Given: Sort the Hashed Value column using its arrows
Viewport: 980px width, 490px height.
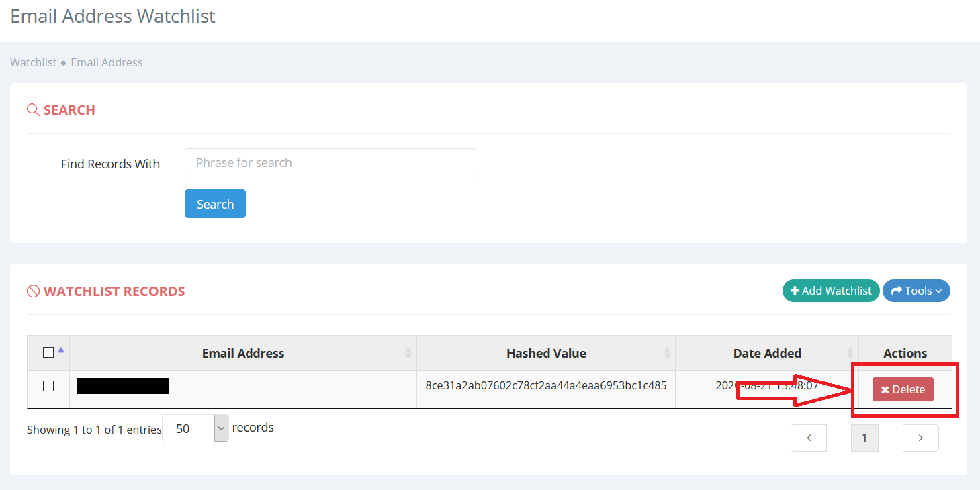Looking at the screenshot, I should pos(668,353).
